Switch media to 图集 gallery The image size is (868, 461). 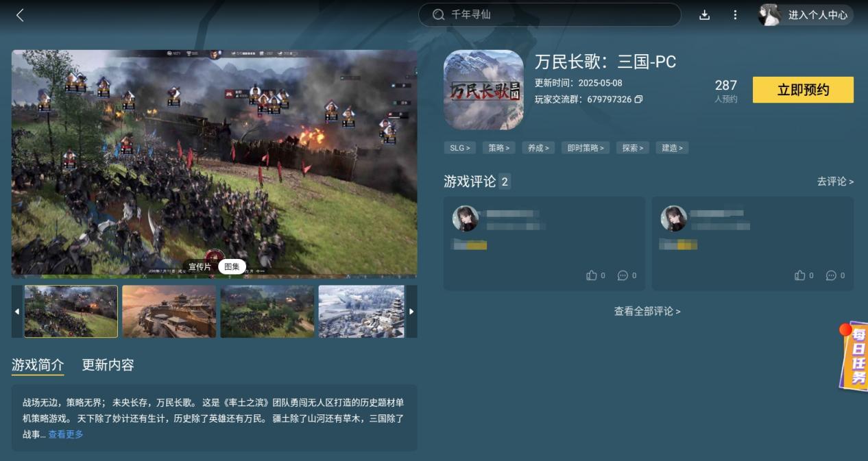[x=232, y=266]
